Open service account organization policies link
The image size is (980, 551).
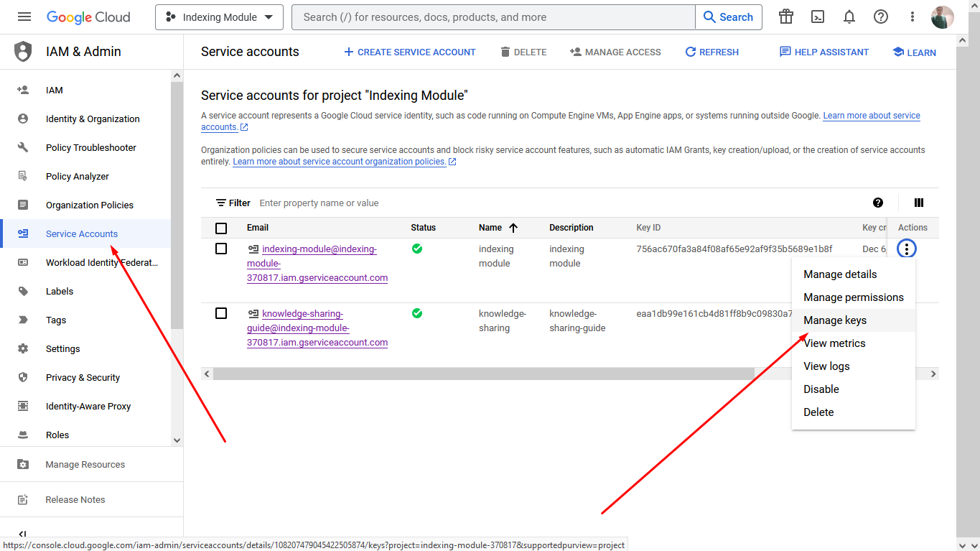[x=345, y=162]
